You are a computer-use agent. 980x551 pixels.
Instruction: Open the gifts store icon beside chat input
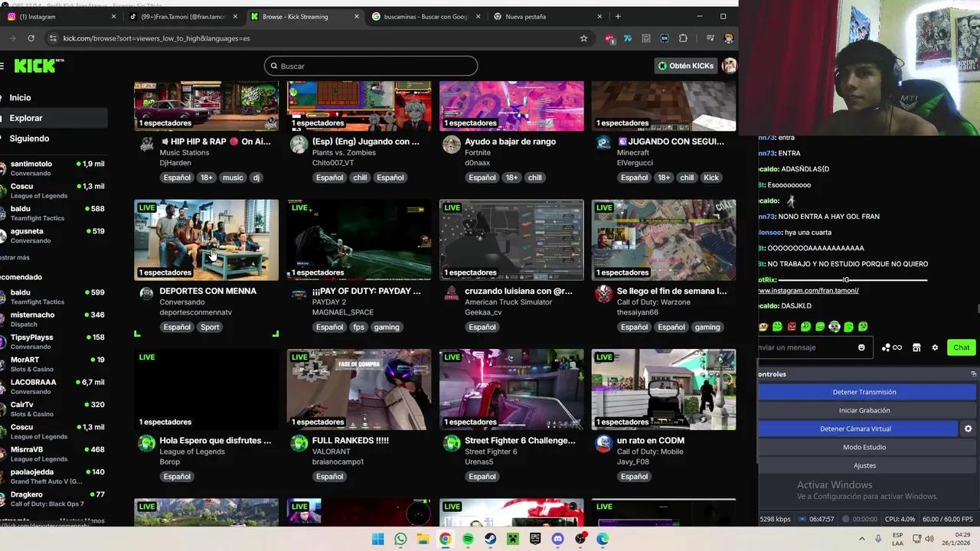916,347
